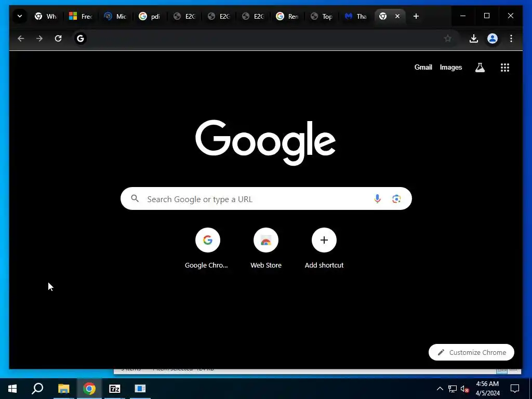The width and height of the screenshot is (532, 399).
Task: Open Search Labs flask icon
Action: click(480, 68)
